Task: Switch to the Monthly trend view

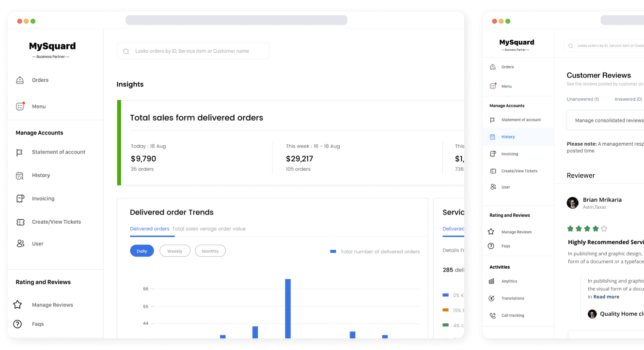Action: point(210,251)
